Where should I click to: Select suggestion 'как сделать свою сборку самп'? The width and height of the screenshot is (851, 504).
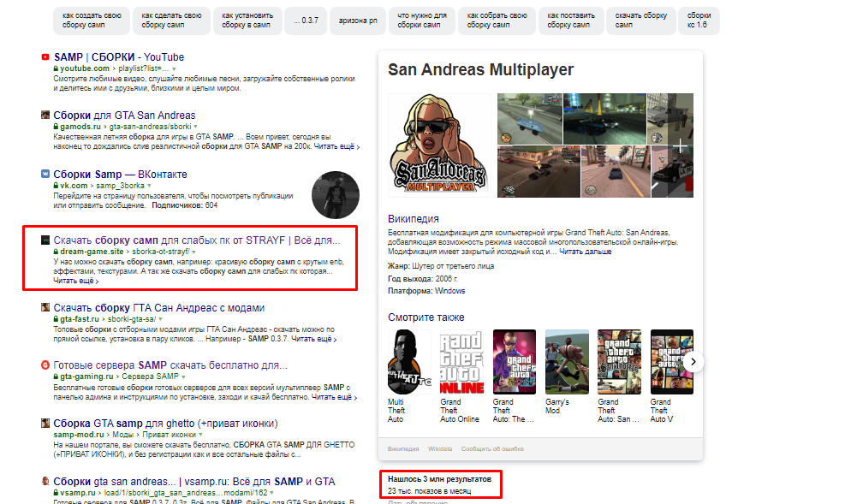(x=171, y=21)
